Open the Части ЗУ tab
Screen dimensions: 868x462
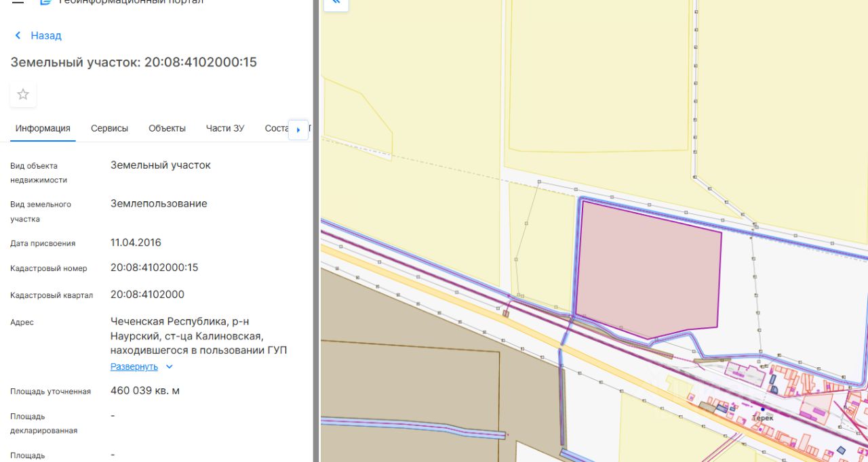point(225,128)
